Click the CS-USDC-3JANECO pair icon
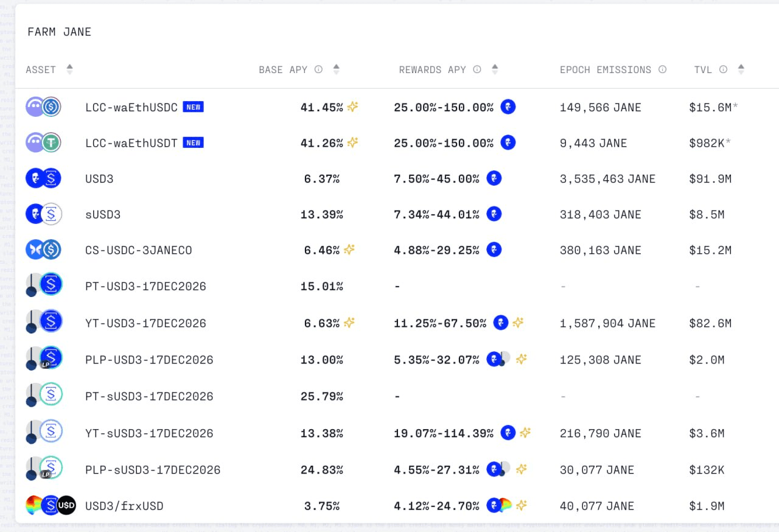 [44, 250]
